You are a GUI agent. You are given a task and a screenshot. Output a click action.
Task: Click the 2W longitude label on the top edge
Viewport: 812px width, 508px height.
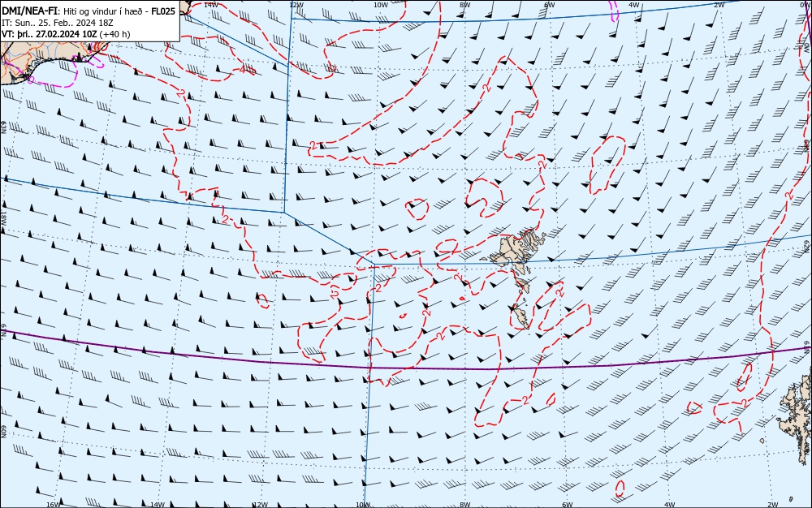click(x=719, y=5)
